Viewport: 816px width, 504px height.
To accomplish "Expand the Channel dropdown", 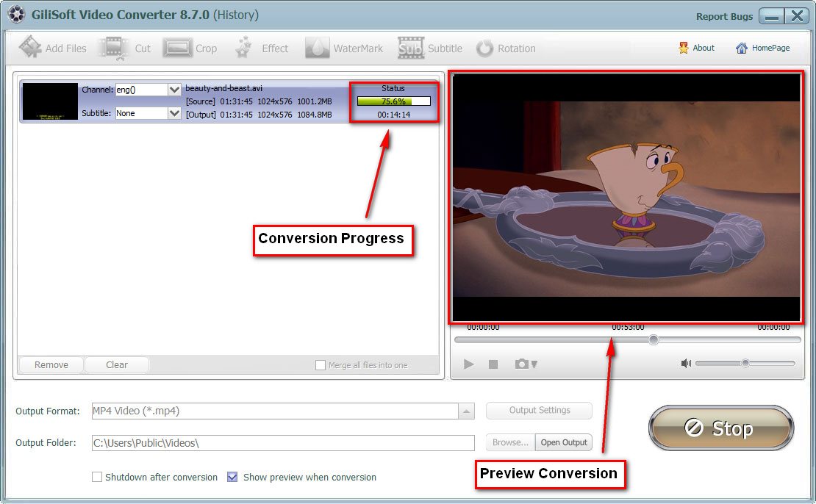I will coord(174,90).
